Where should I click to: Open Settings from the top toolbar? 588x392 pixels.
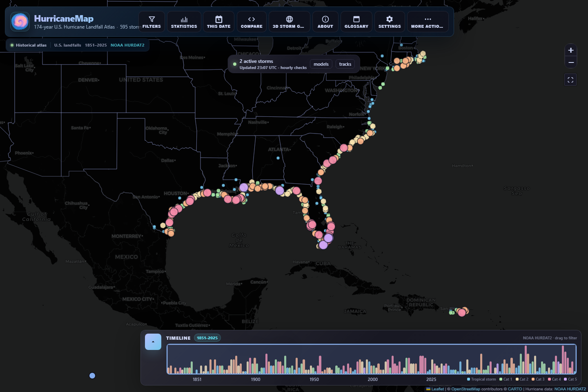coord(390,22)
